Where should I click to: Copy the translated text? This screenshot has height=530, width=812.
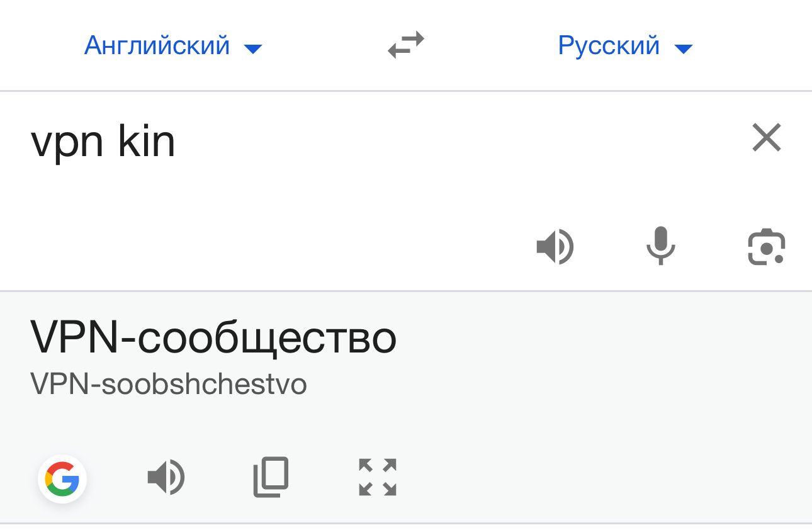[271, 477]
